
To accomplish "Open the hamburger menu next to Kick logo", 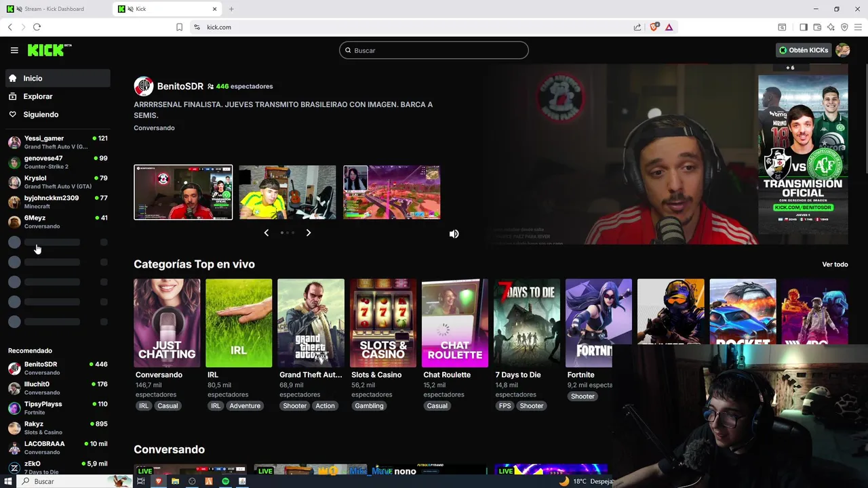I will [14, 50].
